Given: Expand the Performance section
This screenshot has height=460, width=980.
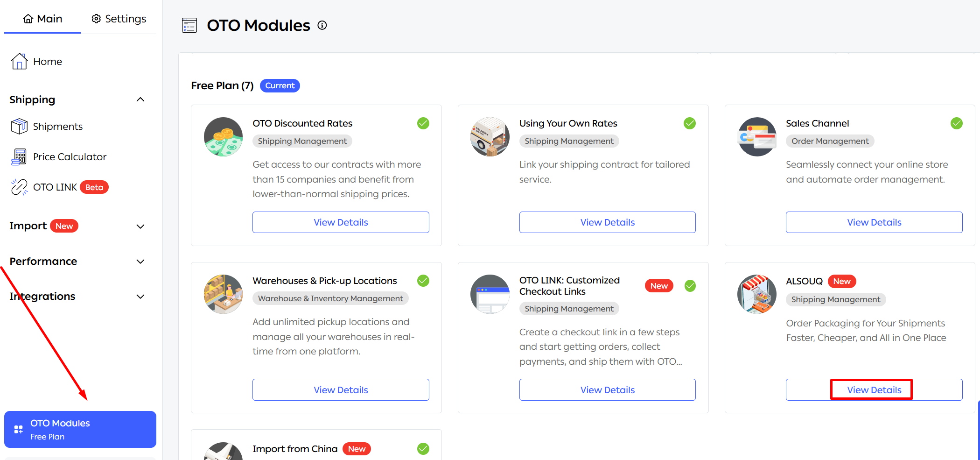Looking at the screenshot, I should (140, 262).
